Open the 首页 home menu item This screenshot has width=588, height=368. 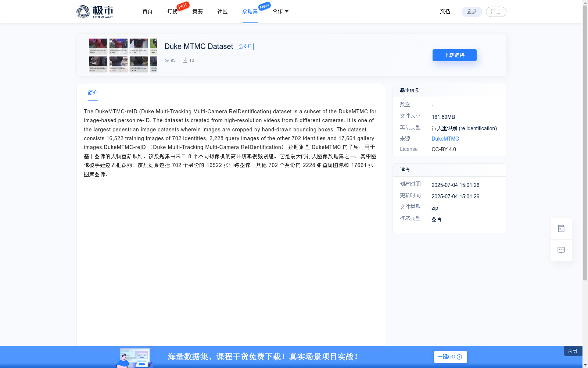point(147,11)
